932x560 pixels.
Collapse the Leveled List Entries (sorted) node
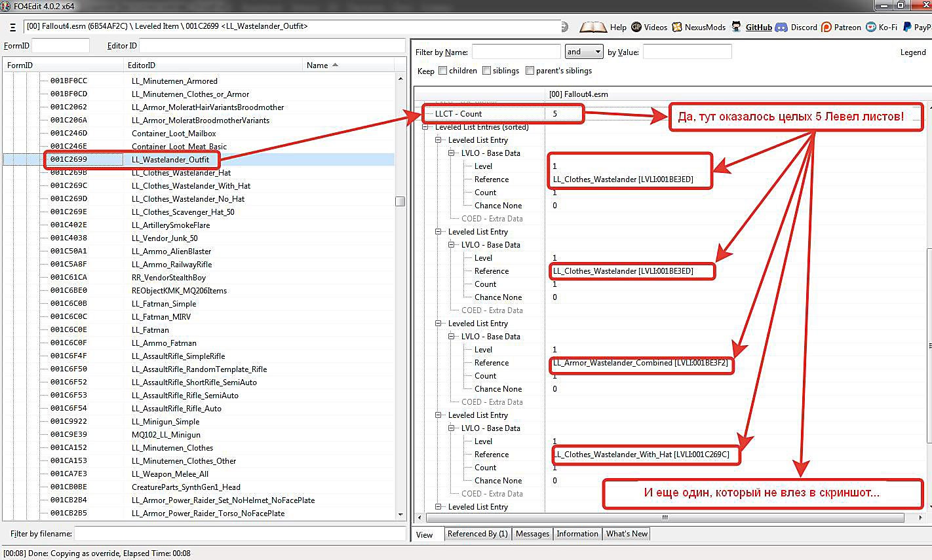(x=426, y=127)
